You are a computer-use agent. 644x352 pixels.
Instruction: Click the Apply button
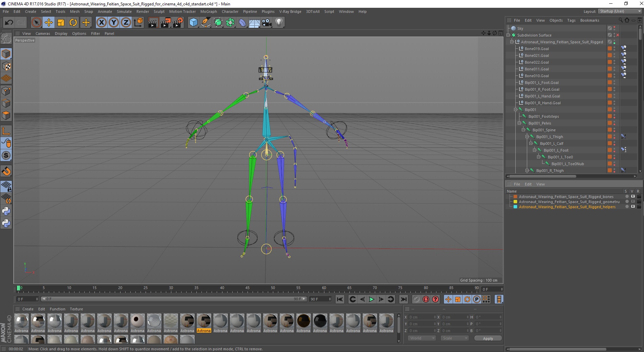[x=488, y=338]
